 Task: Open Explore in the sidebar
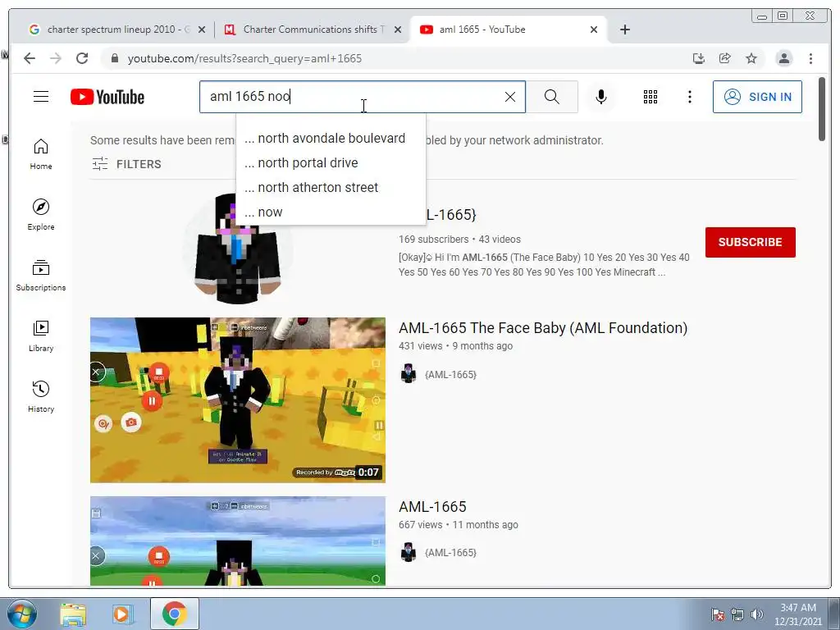[41, 215]
